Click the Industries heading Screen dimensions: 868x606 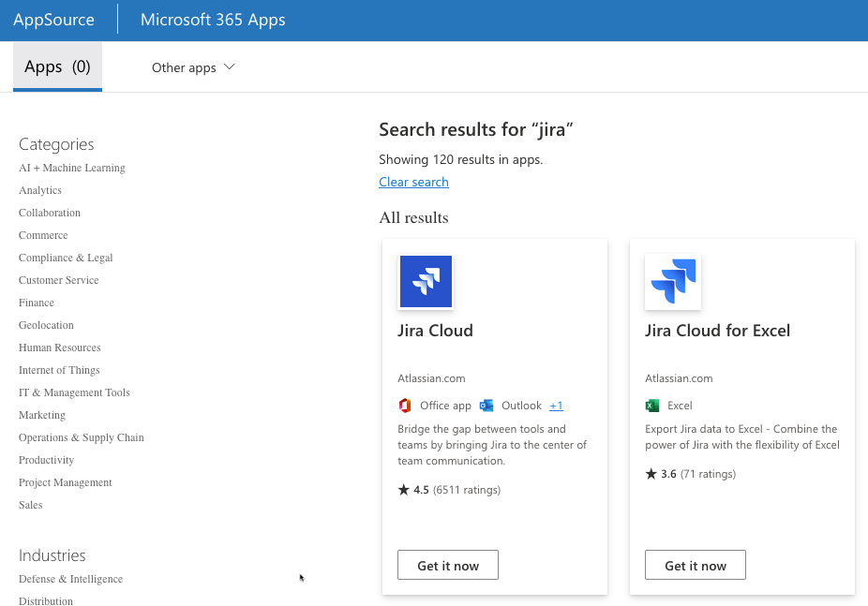click(x=52, y=555)
